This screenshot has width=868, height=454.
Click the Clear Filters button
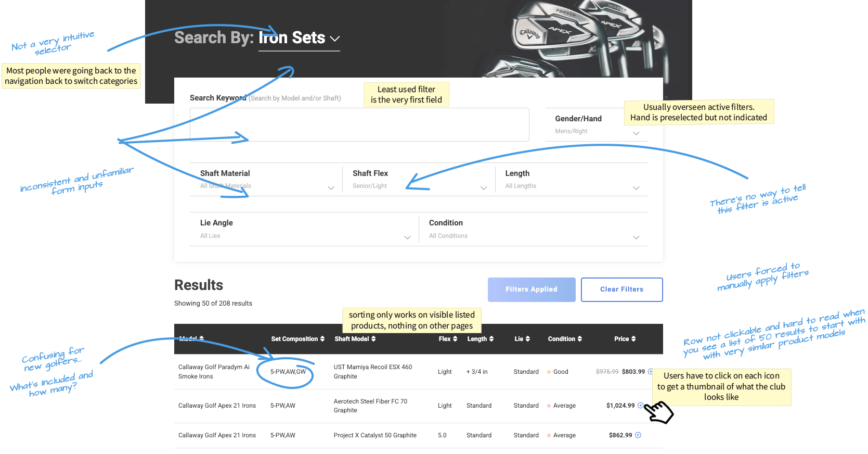point(621,289)
